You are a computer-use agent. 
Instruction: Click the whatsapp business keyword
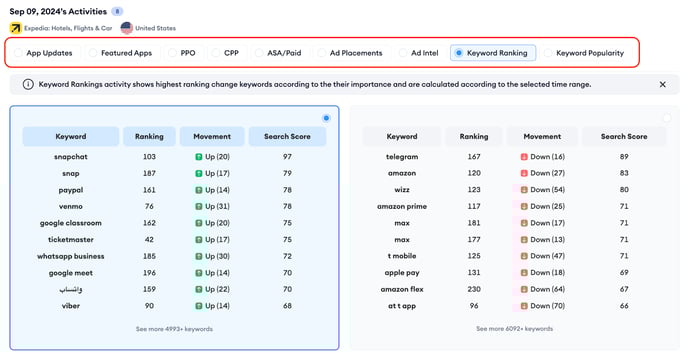[x=71, y=257]
